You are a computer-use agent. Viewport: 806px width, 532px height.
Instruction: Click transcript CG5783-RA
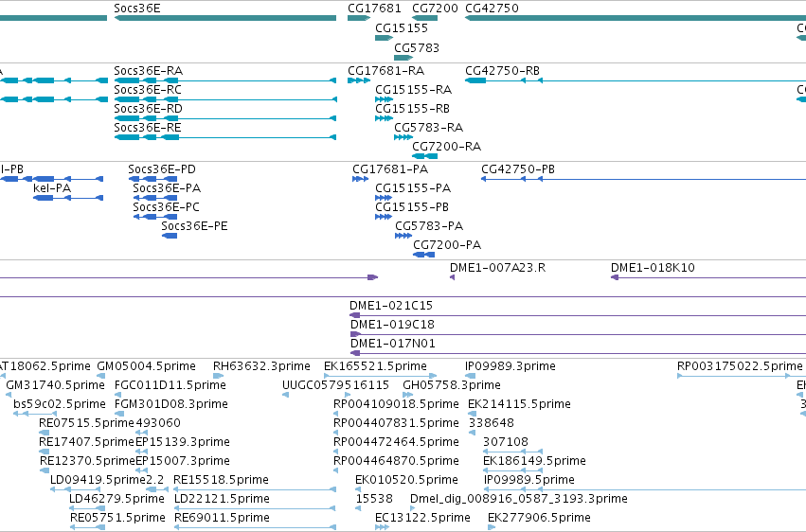pyautogui.click(x=429, y=128)
